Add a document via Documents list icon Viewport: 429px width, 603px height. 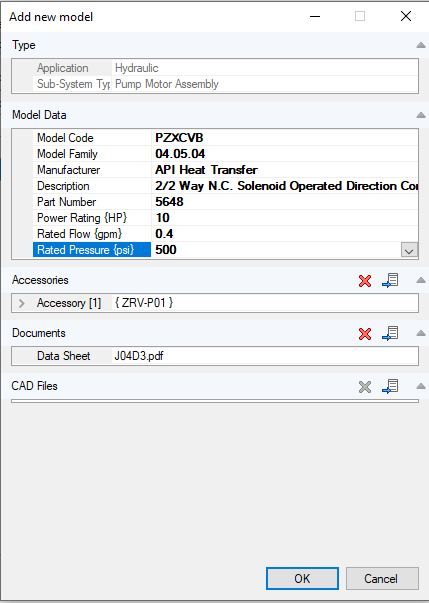[390, 333]
